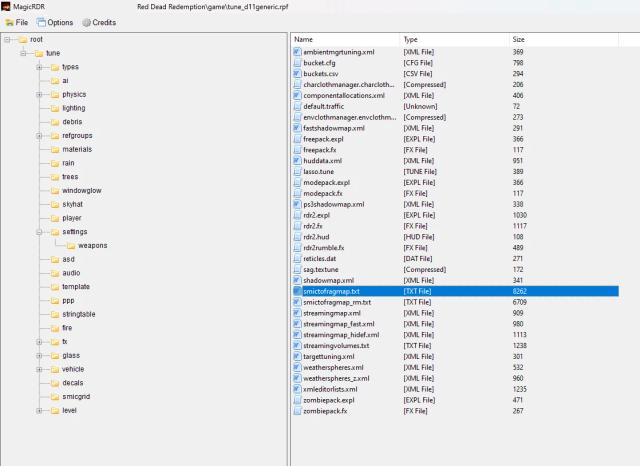Expand the glass folder
The width and height of the screenshot is (640, 466).
click(39, 356)
